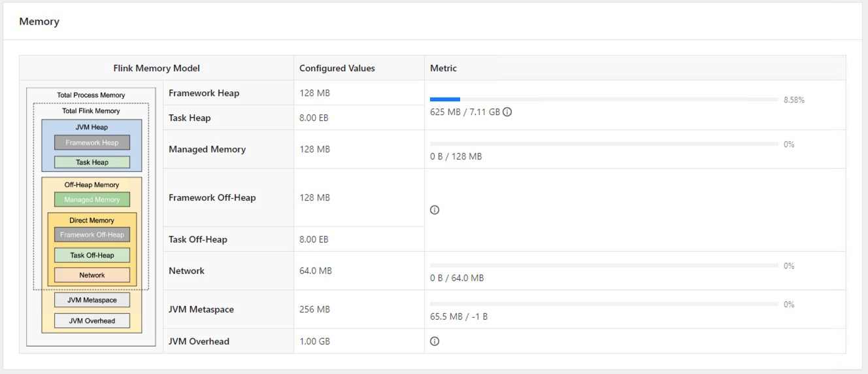
Task: Click the JVM Metaspace box in diagram
Action: pos(92,300)
